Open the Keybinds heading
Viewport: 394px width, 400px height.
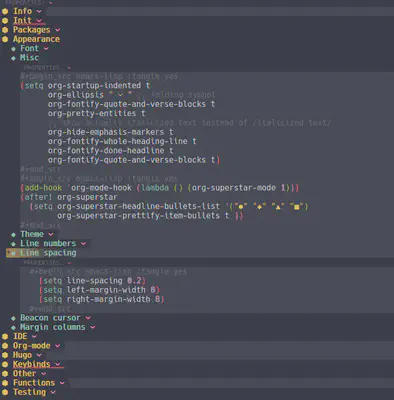32,364
